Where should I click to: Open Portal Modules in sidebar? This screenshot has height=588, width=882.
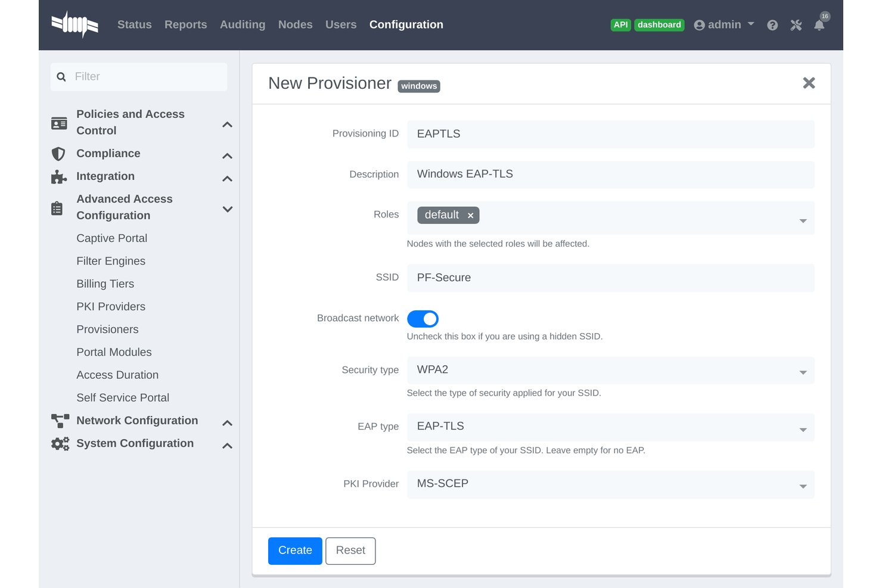coord(114,352)
